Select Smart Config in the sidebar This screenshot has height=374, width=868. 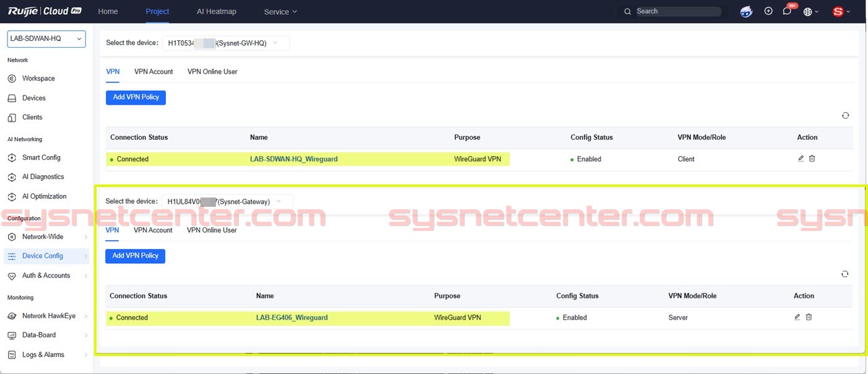(41, 157)
